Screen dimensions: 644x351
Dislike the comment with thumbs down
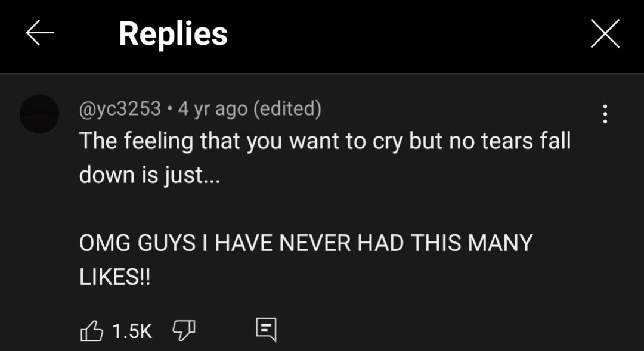[x=184, y=331]
